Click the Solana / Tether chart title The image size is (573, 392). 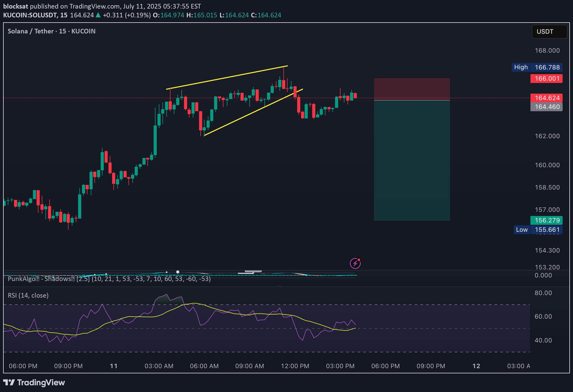coord(51,31)
